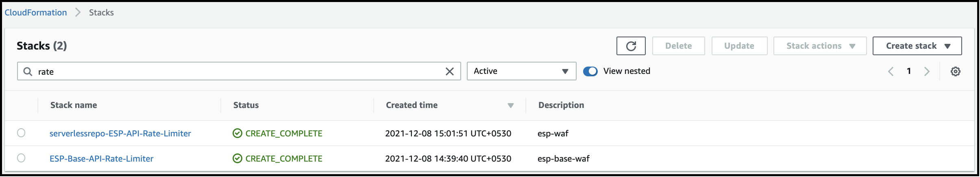Go to the CloudFormation breadcrumb
Image resolution: width=980 pixels, height=177 pixels.
point(36,13)
